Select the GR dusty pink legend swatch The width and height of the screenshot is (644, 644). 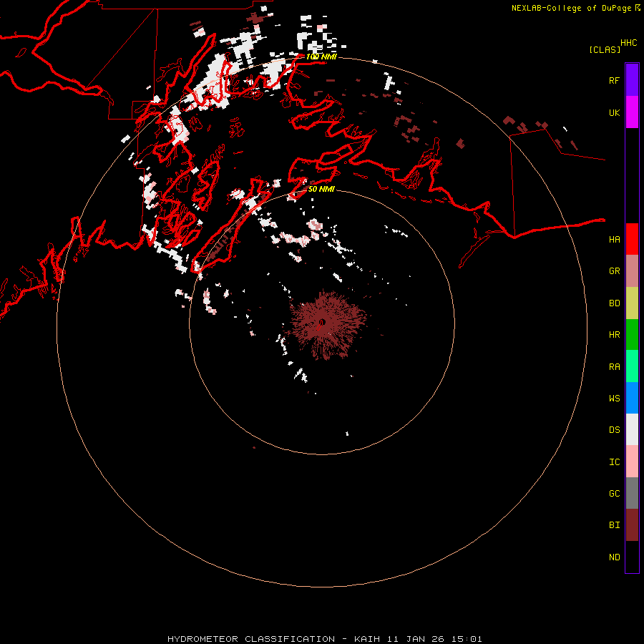point(632,271)
